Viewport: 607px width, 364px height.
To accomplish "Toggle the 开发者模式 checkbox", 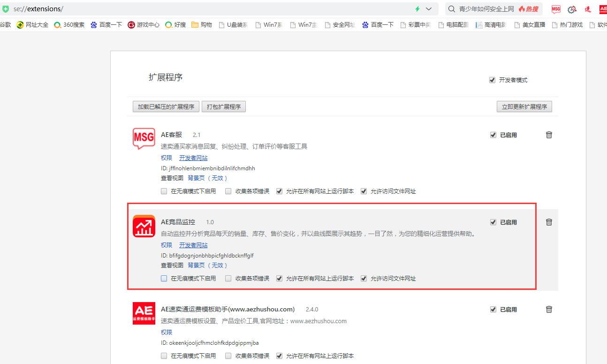I will [492, 80].
